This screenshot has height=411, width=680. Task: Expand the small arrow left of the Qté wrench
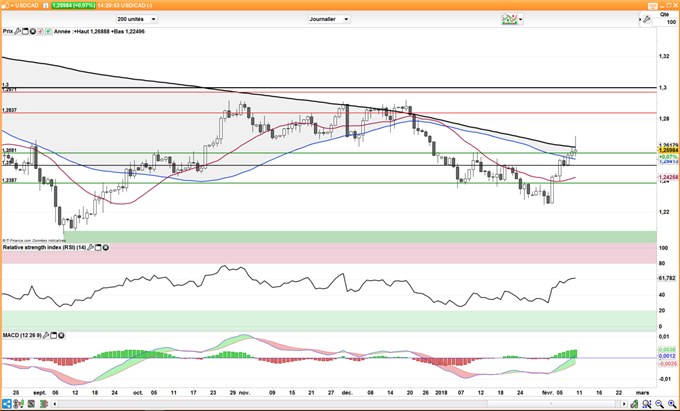click(x=641, y=20)
